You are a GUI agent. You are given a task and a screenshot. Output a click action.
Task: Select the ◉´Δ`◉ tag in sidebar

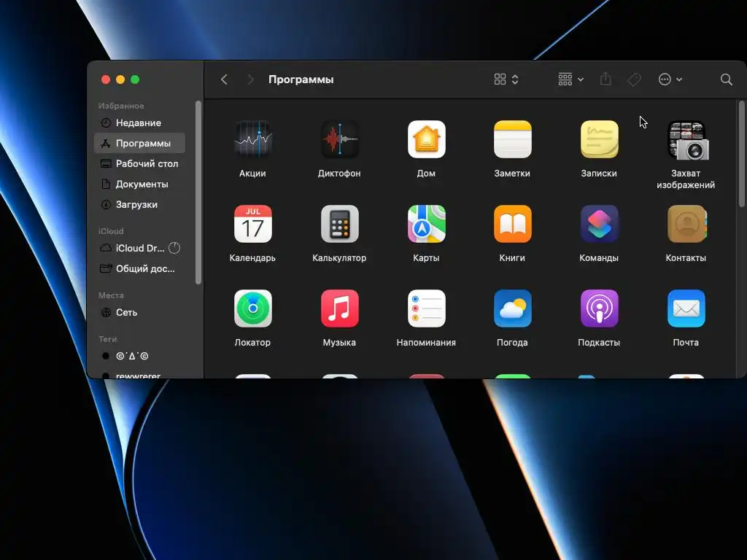(x=139, y=356)
